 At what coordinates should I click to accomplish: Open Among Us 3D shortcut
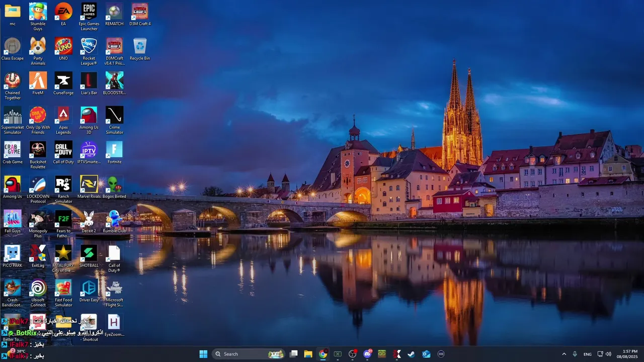pyautogui.click(x=89, y=121)
